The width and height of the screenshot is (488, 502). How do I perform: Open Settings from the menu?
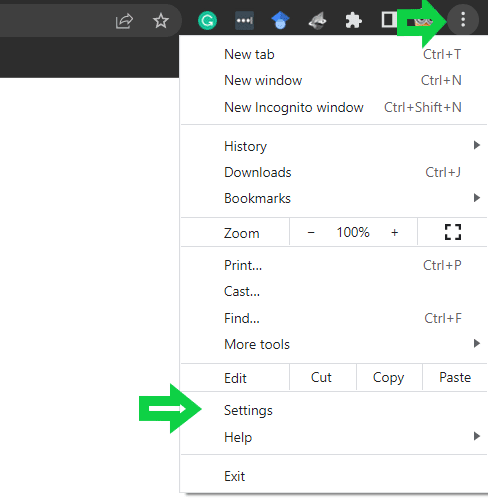click(x=334, y=410)
